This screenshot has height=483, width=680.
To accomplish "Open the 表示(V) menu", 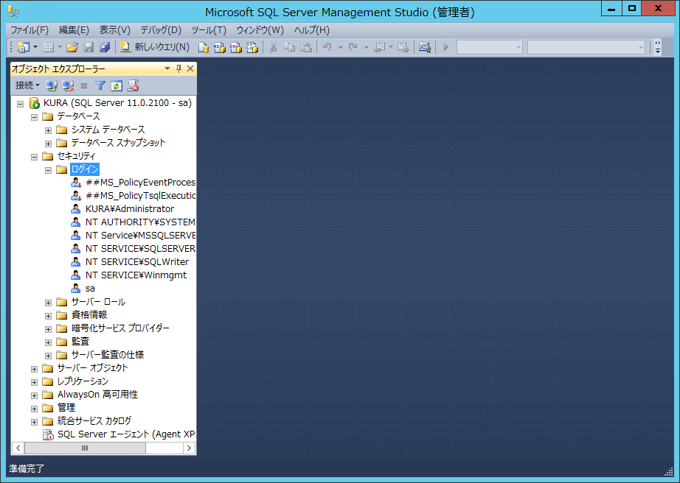I will [114, 30].
